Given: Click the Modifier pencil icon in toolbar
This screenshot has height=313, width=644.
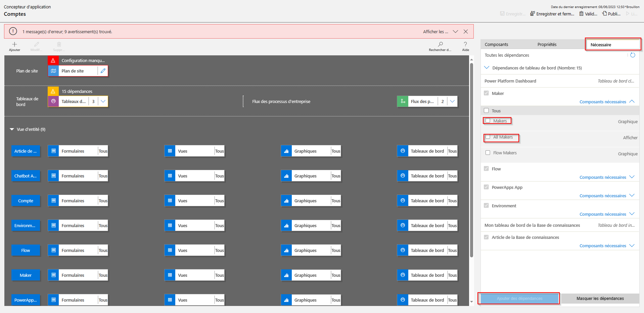Looking at the screenshot, I should 37,44.
